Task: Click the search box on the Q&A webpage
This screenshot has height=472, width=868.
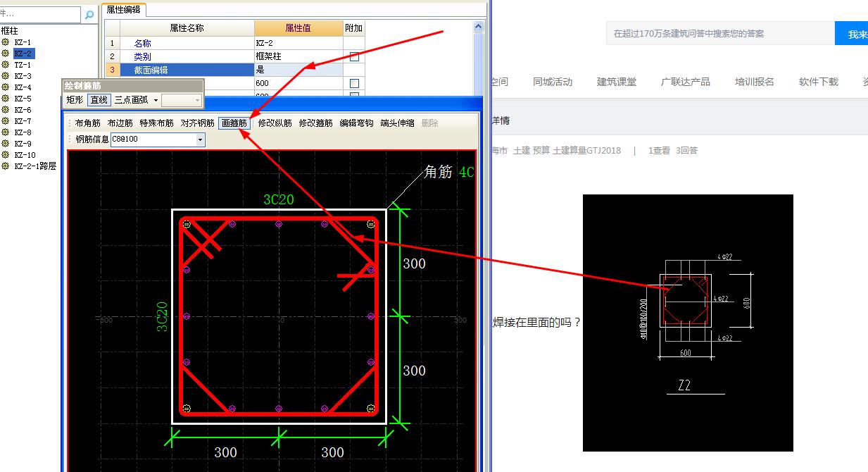Action: pos(720,33)
